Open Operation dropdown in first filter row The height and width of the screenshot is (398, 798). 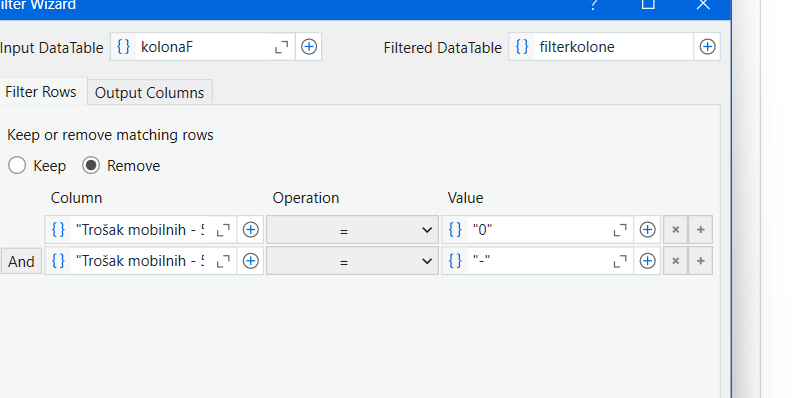click(352, 230)
